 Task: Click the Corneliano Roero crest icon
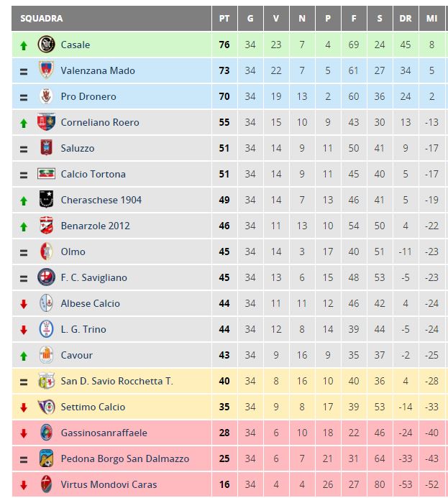[47, 121]
